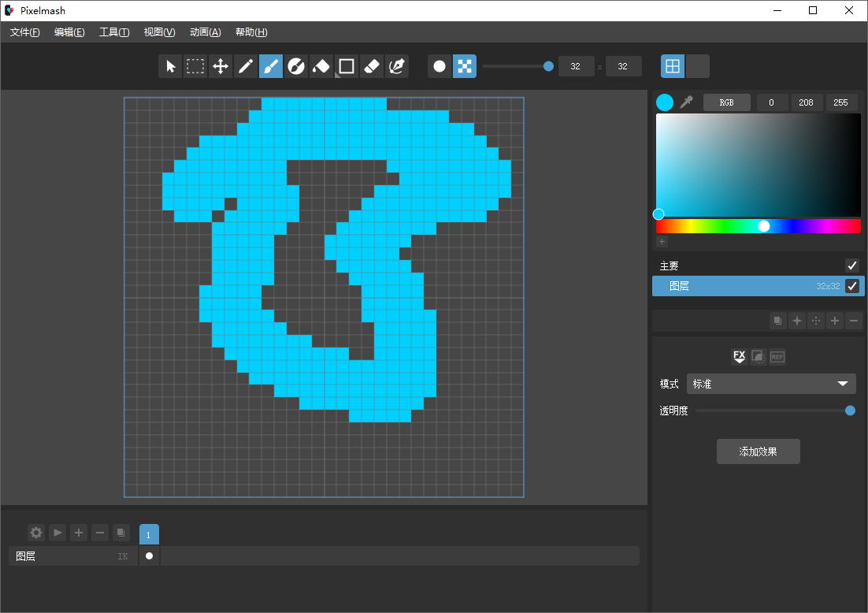
Task: Open the layer mask tab icon
Action: click(x=759, y=357)
